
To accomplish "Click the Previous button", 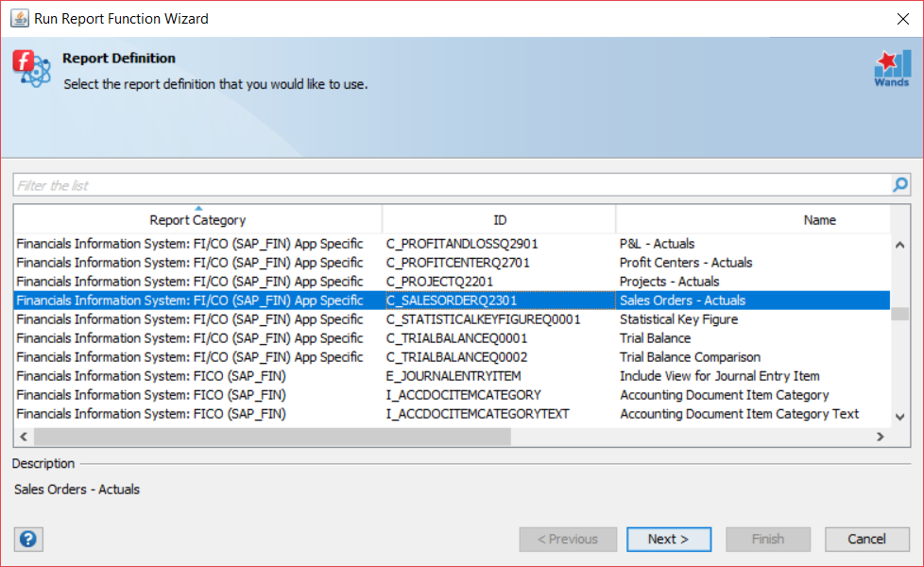I will click(x=568, y=539).
